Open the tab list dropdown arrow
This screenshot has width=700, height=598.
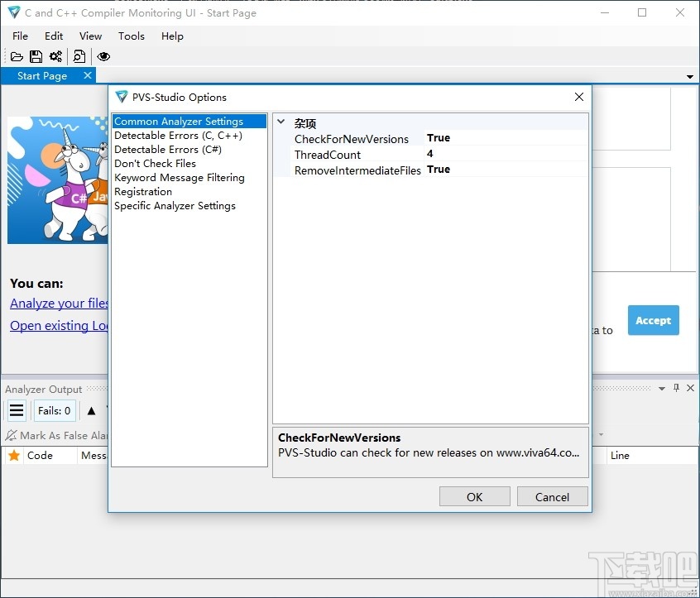(x=690, y=77)
